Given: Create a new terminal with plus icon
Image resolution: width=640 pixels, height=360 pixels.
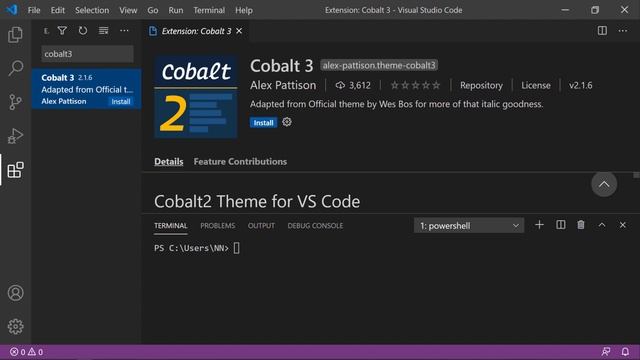Looking at the screenshot, I should coord(539,225).
